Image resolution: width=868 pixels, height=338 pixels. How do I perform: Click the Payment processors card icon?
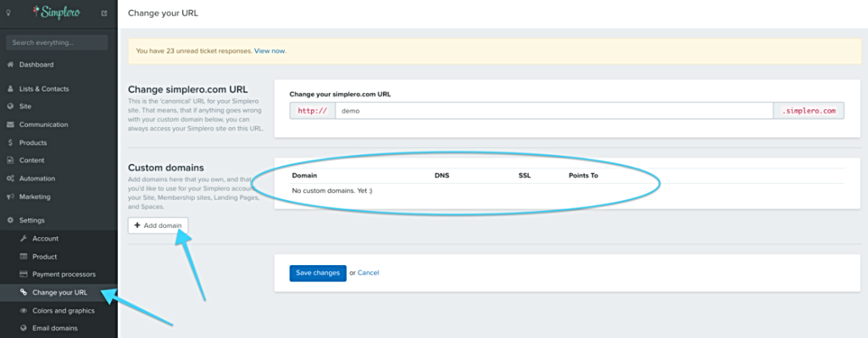(x=23, y=274)
